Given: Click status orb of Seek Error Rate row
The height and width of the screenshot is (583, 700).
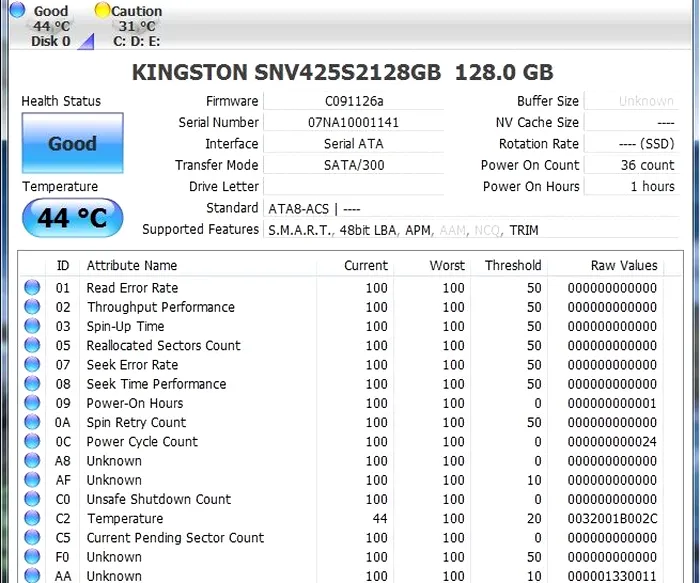Looking at the screenshot, I should click(x=32, y=364).
